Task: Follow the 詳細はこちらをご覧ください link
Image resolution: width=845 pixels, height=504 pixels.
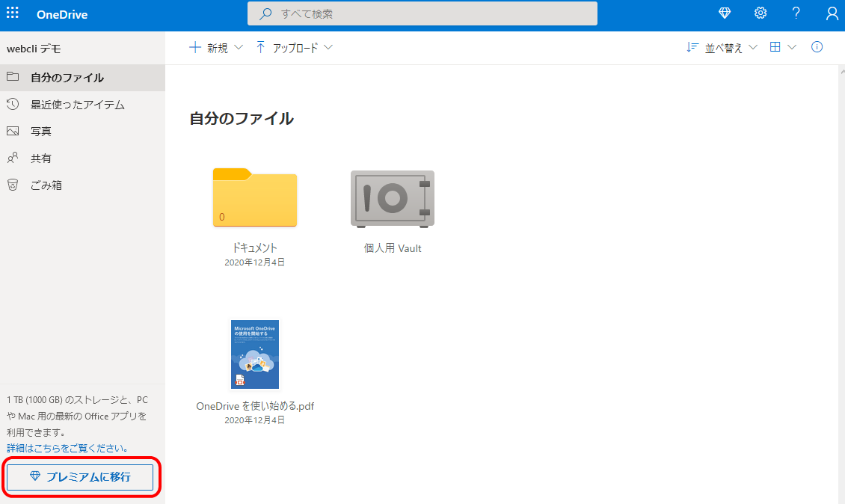Action: [x=67, y=449]
